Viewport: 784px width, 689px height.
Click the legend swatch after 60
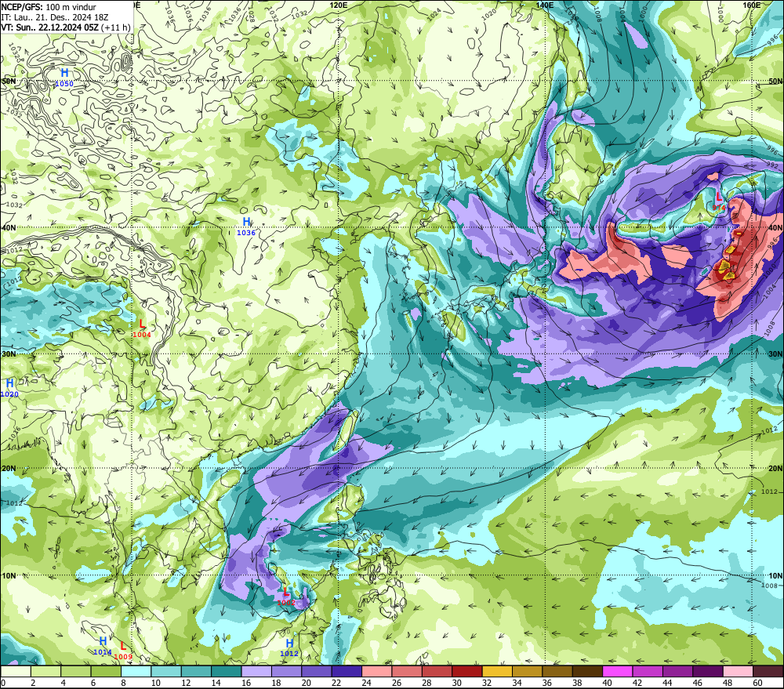[x=768, y=671]
